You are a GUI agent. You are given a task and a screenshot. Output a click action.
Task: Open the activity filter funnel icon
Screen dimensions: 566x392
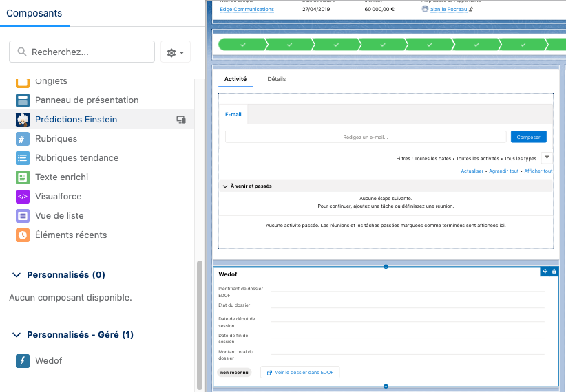coord(547,158)
